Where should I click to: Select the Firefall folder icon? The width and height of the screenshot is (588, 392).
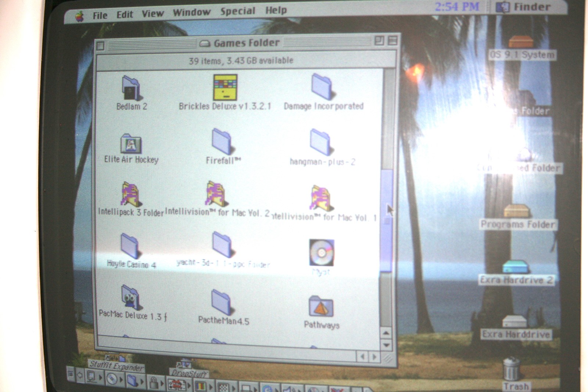[x=222, y=142]
